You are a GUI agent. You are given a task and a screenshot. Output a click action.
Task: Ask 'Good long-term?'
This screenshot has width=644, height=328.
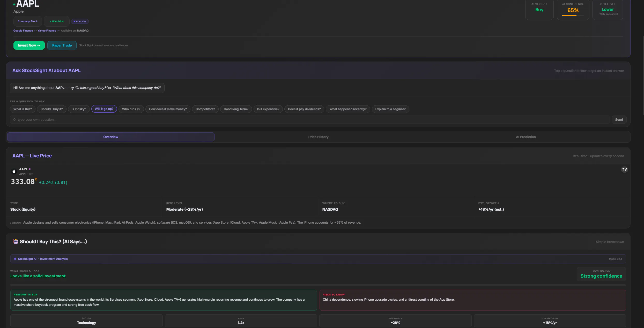[x=236, y=109]
